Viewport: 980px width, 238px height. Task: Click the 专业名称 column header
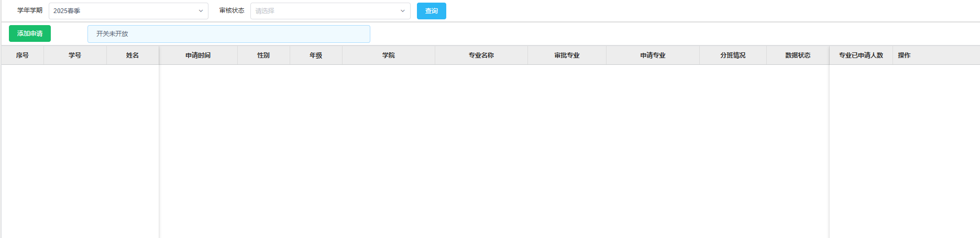point(481,55)
